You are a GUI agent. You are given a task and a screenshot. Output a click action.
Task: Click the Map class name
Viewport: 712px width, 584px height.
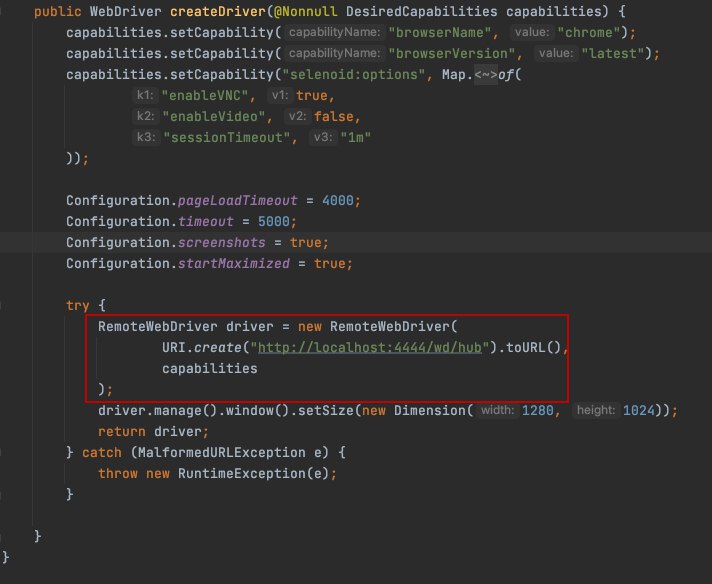(454, 74)
